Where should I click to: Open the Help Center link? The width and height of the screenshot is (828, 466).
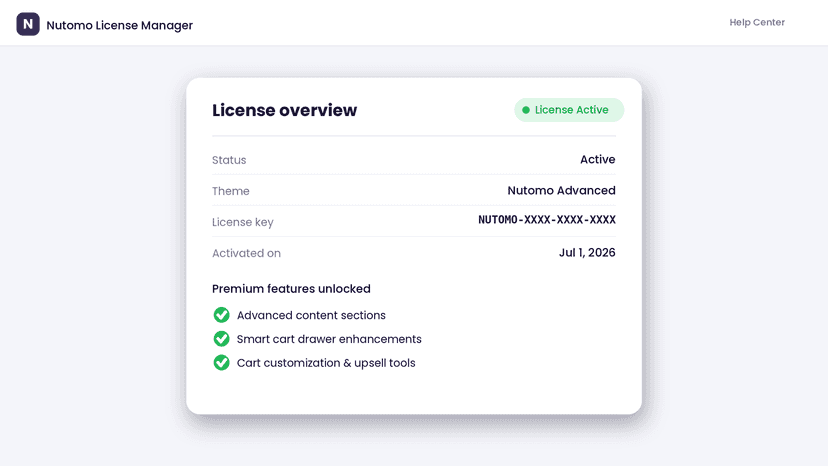click(x=757, y=22)
